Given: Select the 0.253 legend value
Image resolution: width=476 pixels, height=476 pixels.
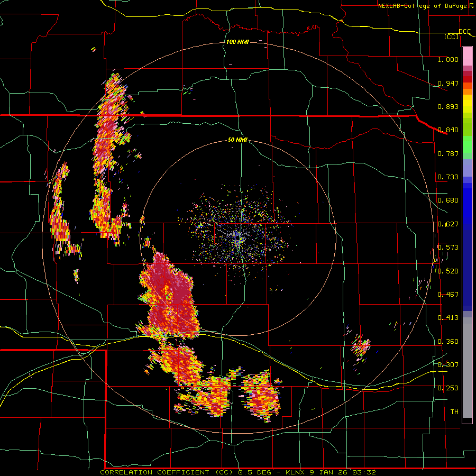Looking at the screenshot, I should tap(448, 388).
